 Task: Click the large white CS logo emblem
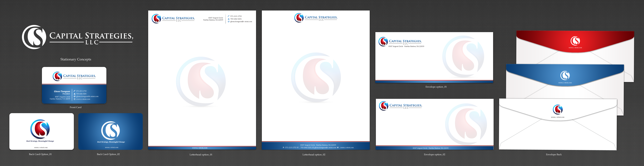34,37
